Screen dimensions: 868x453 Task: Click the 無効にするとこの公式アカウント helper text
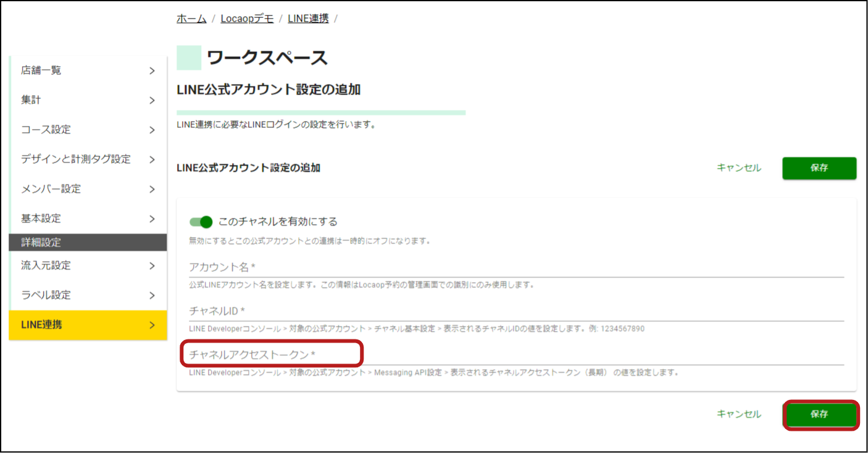pos(309,241)
